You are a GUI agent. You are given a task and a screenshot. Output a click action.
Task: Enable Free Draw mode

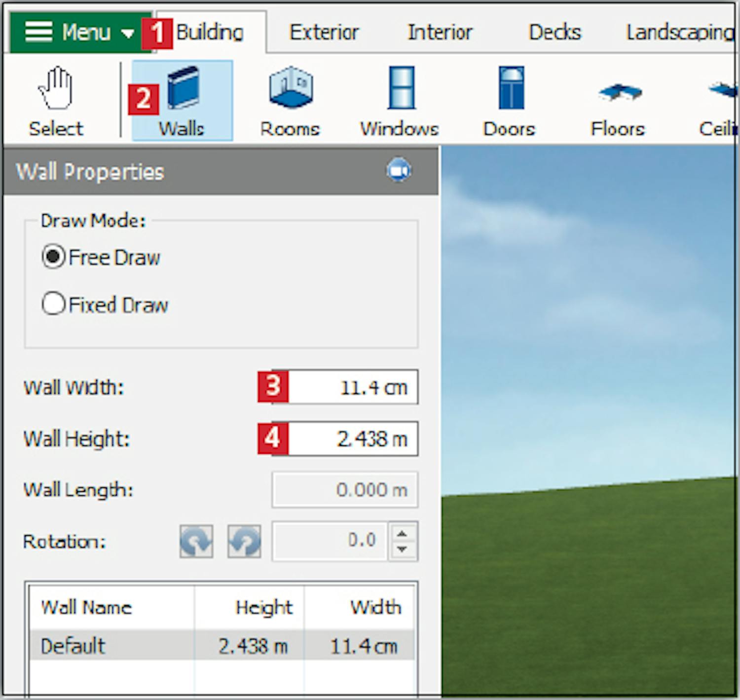click(54, 257)
